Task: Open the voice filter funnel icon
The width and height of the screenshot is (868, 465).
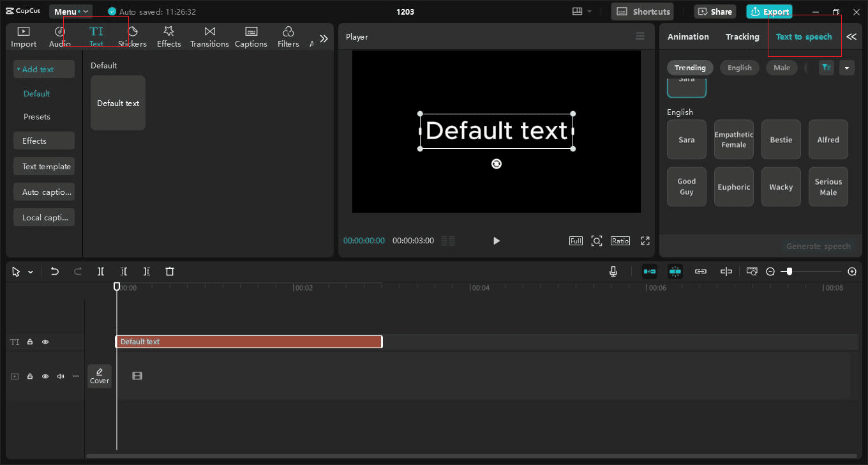Action: (827, 68)
